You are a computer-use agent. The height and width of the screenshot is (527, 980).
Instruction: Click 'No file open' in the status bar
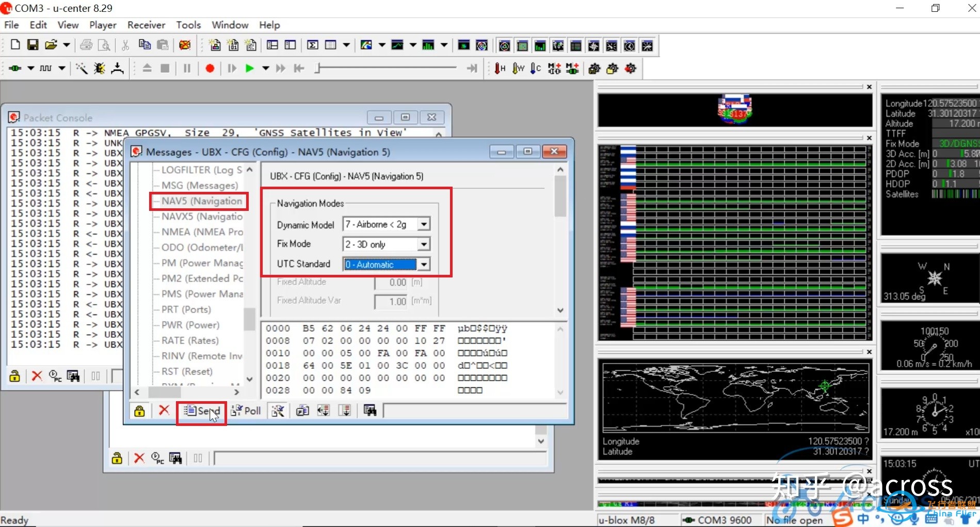click(x=794, y=520)
